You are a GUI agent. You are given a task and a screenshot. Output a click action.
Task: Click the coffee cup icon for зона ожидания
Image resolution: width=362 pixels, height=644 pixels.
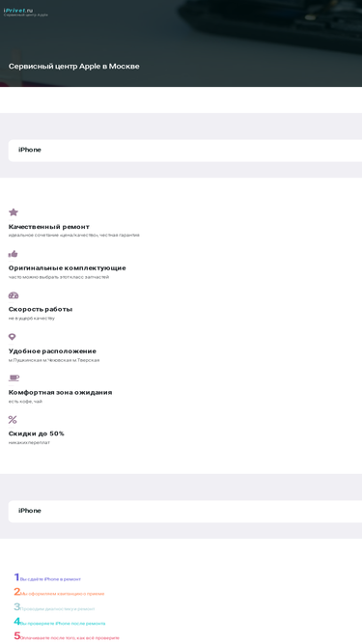[x=14, y=378]
